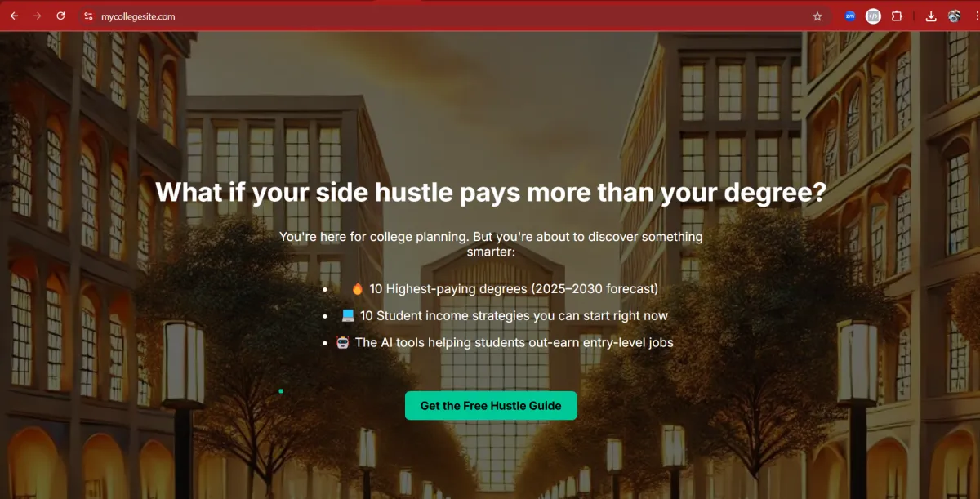980x499 pixels.
Task: Click the side hustle headline text
Action: pos(490,193)
